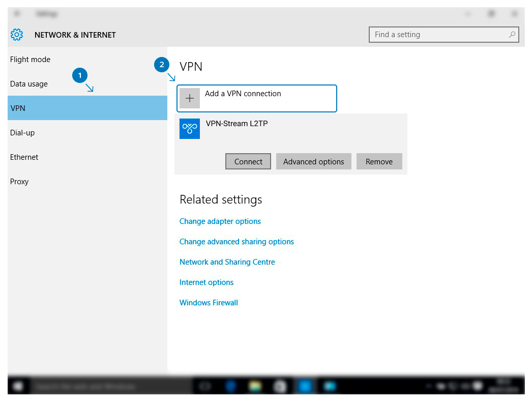Open Advanced options for the VPN
532x402 pixels.
point(313,161)
